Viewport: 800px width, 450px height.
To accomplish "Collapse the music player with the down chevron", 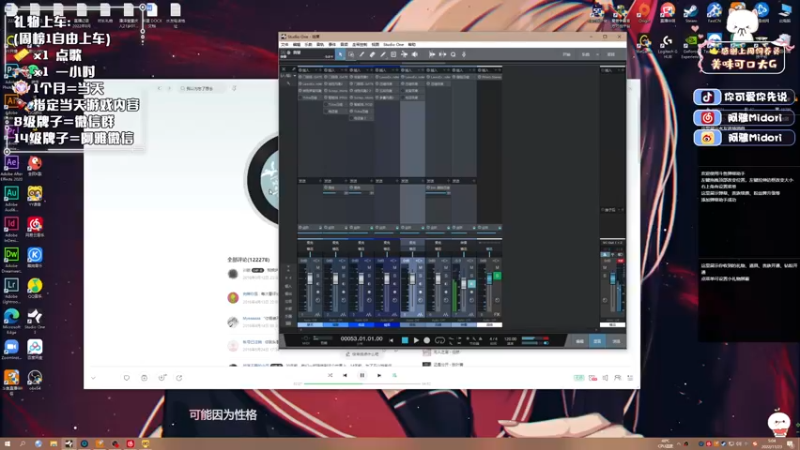I will click(x=93, y=378).
